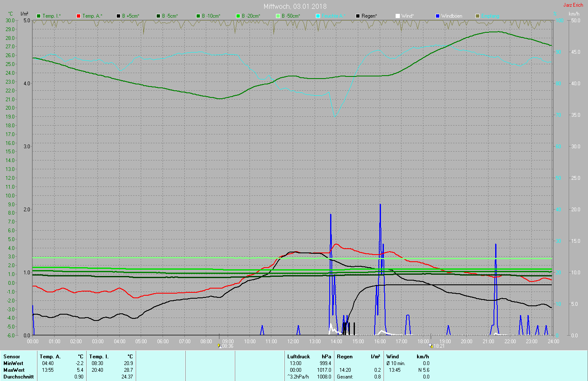Click the B -10cm legend label
Viewport: 588px width, 381px height.
[211, 16]
